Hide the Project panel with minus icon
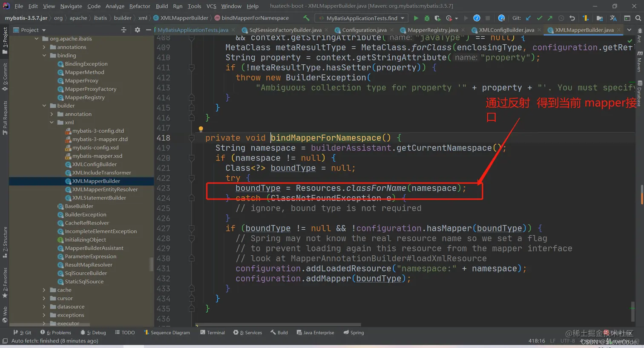This screenshot has height=348, width=644. 148,30
